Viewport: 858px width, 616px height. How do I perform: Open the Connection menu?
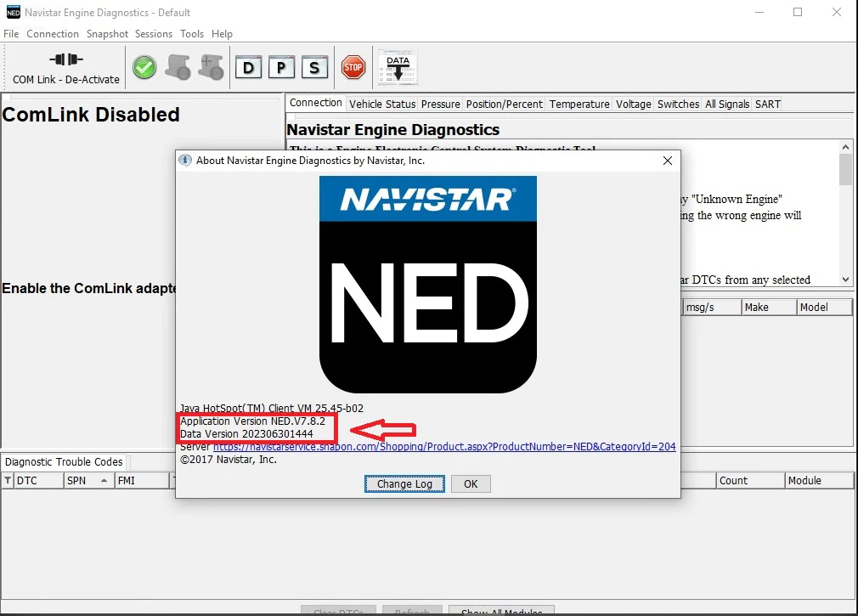[x=53, y=34]
